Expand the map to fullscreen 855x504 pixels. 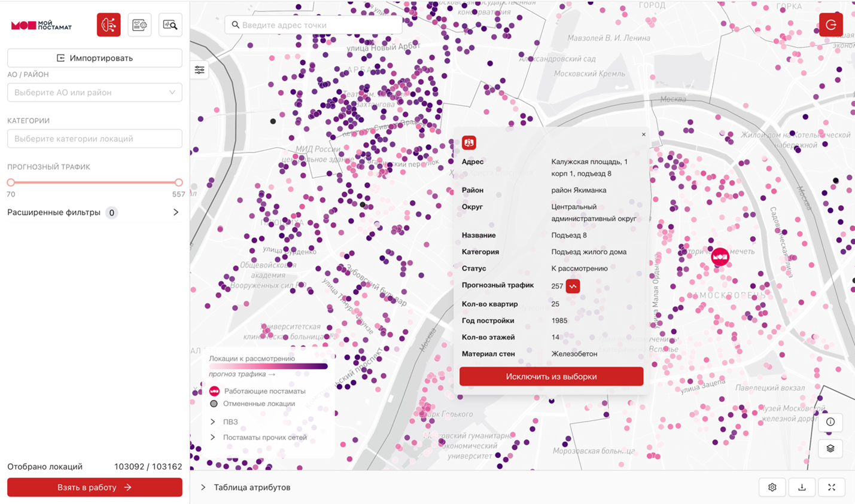[x=832, y=487]
